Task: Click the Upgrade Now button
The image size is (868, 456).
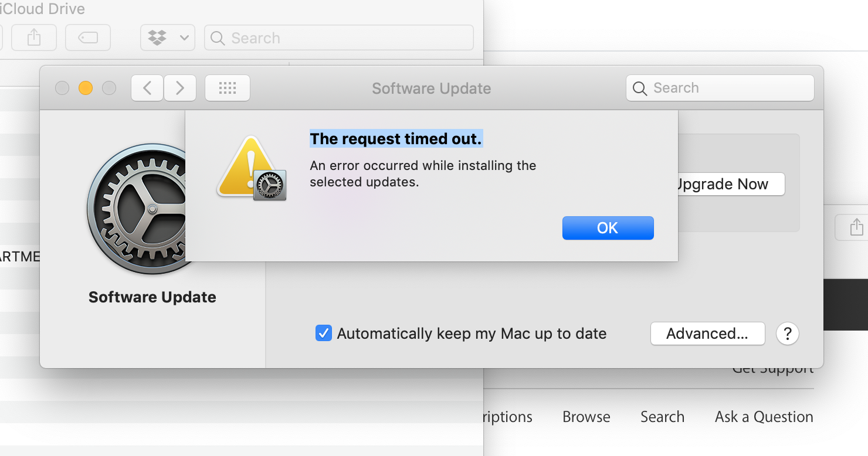Action: (730, 184)
